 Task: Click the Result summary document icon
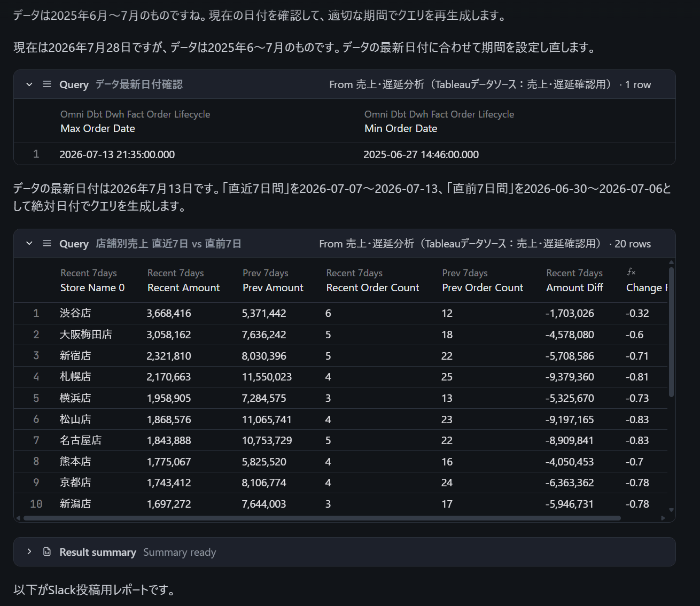click(x=47, y=551)
